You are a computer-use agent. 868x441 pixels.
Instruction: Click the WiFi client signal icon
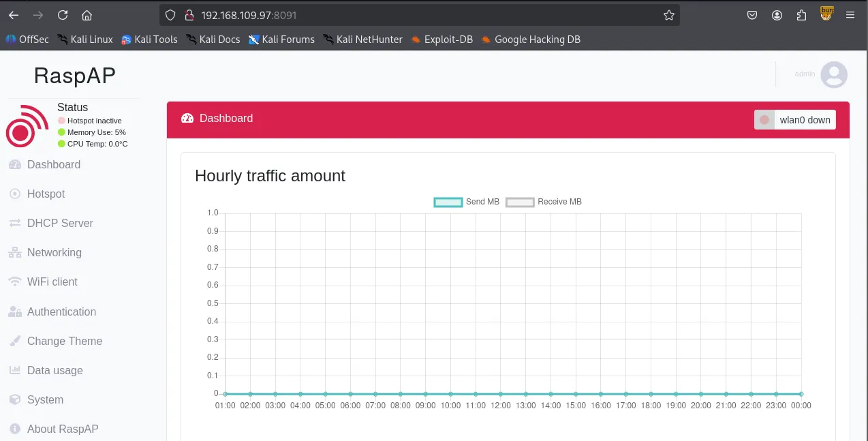tap(14, 282)
